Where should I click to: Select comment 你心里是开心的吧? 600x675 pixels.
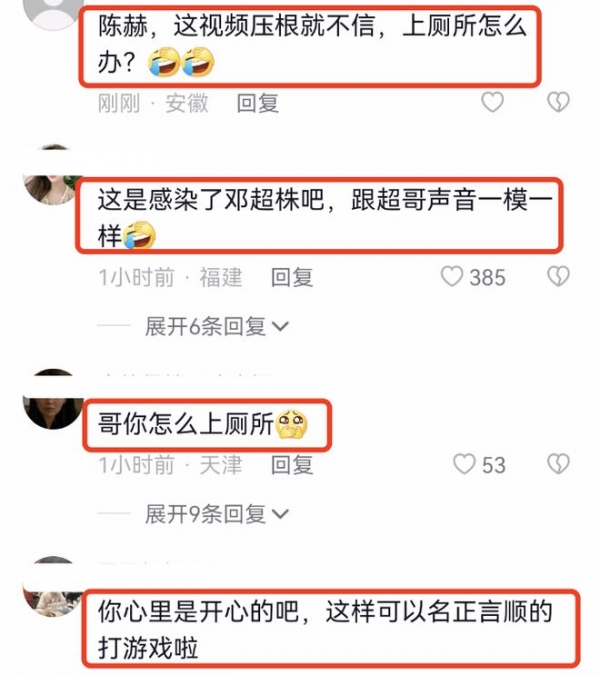click(x=198, y=611)
